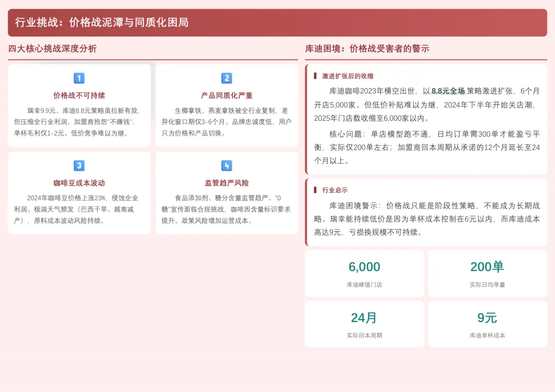Select the card title 监管趋严风险
Screen dimensions: 555x392
(x=227, y=183)
